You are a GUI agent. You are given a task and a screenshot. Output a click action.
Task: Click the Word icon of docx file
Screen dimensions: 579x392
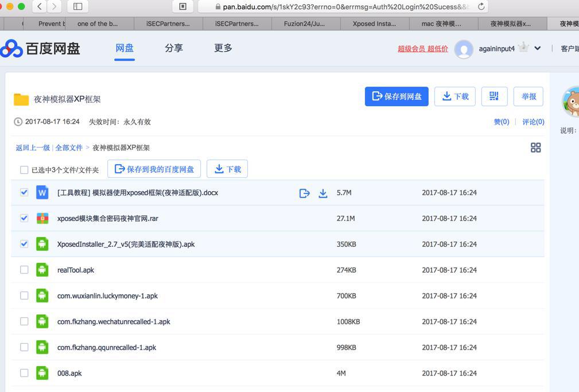point(42,192)
